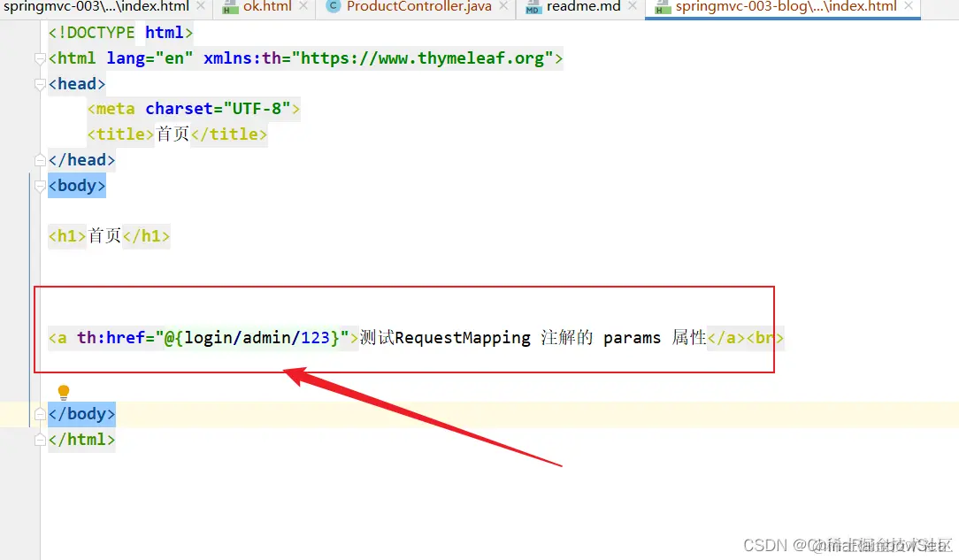The height and width of the screenshot is (560, 959).
Task: Click the thymeleaf xmlns URL text
Action: click(422, 58)
